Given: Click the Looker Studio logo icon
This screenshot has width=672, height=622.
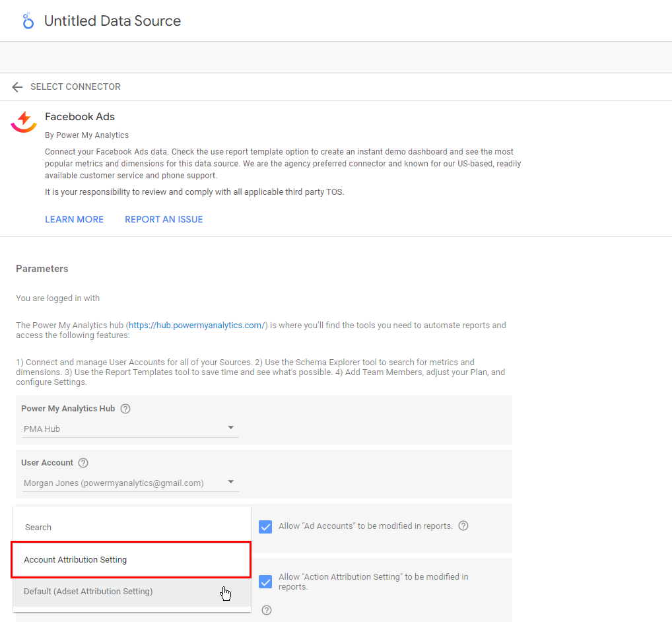Looking at the screenshot, I should point(28,21).
